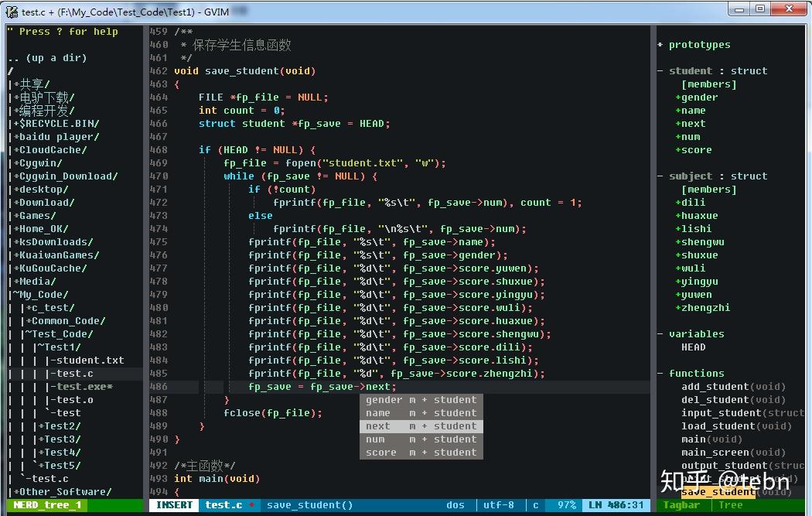Click the LN 486:31 cursor position indicator
This screenshot has width=812, height=516.
(616, 504)
